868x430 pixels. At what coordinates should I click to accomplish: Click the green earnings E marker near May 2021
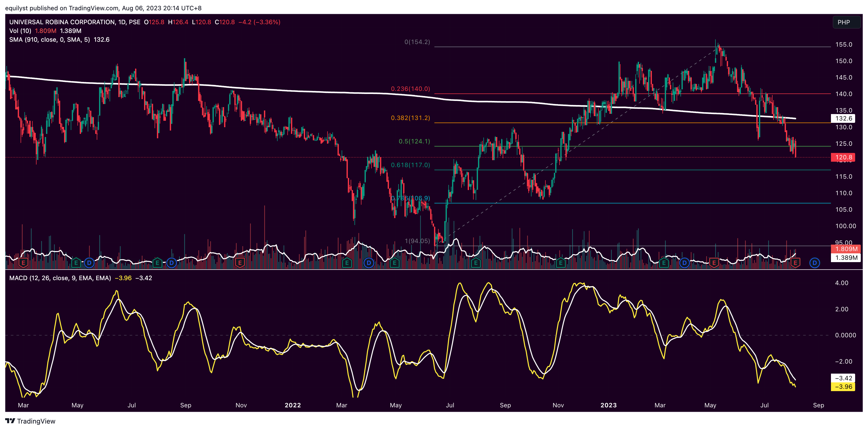(76, 263)
